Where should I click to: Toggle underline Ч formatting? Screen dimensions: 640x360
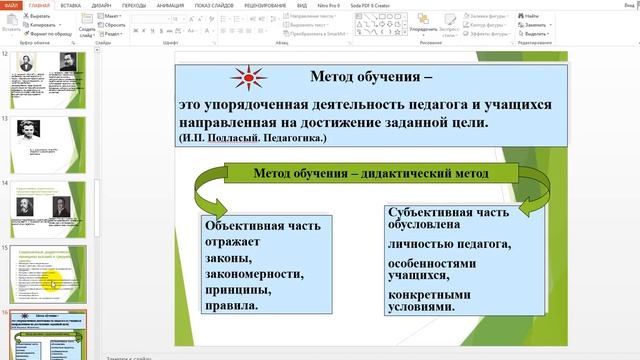click(x=153, y=31)
